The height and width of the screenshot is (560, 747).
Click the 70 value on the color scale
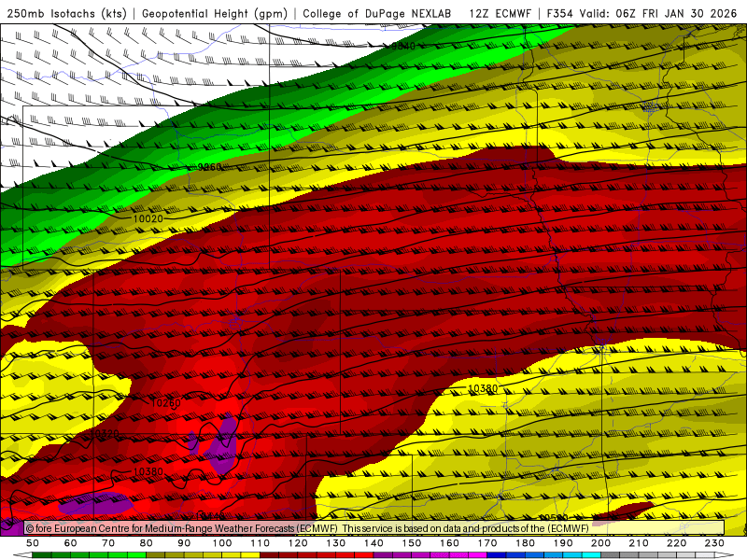(x=108, y=543)
